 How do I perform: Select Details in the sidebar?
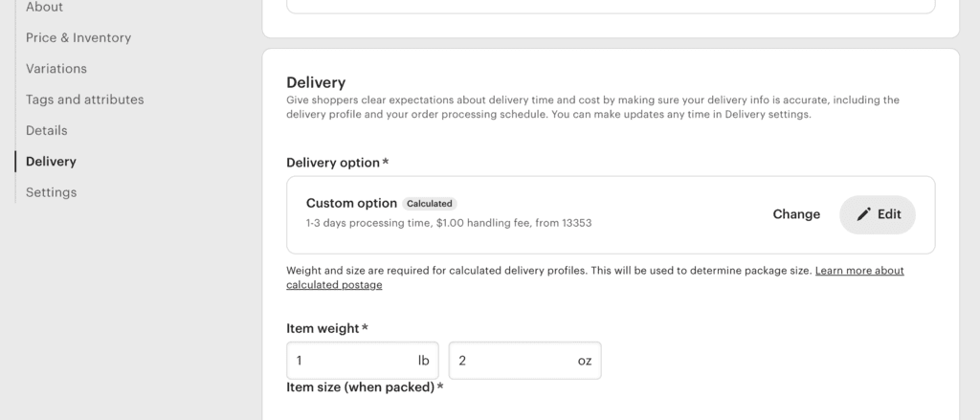pos(47,130)
